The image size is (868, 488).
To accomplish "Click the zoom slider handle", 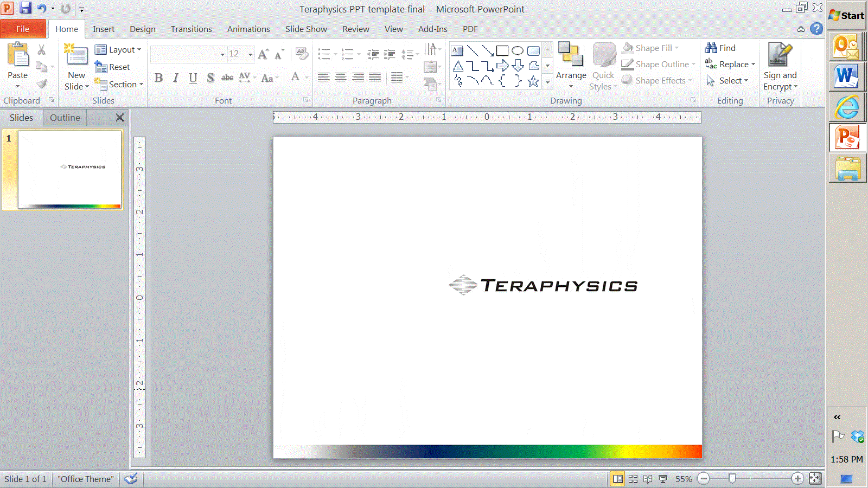I will [732, 478].
